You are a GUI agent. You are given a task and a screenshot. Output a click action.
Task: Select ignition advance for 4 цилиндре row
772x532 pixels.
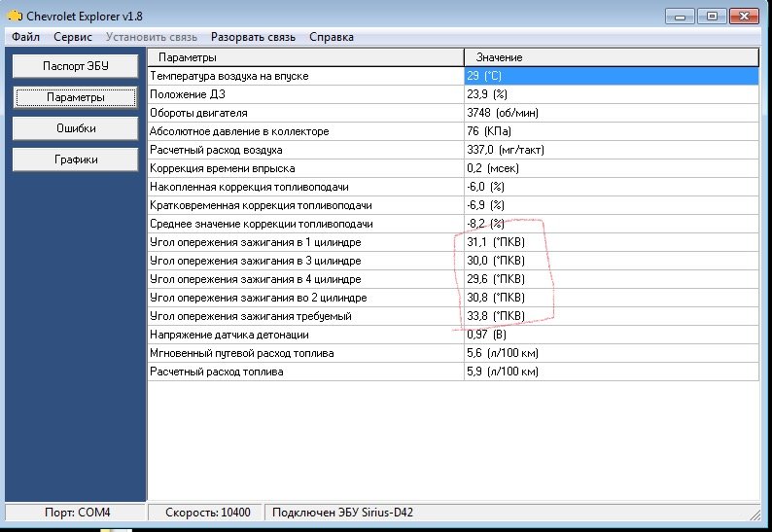[453, 279]
